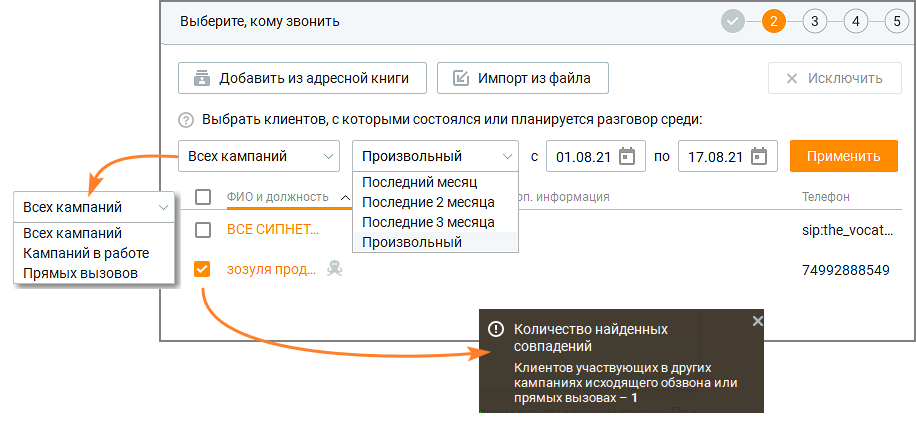Select 'Последний месяц' option
The height and width of the screenshot is (426, 916).
(435, 182)
